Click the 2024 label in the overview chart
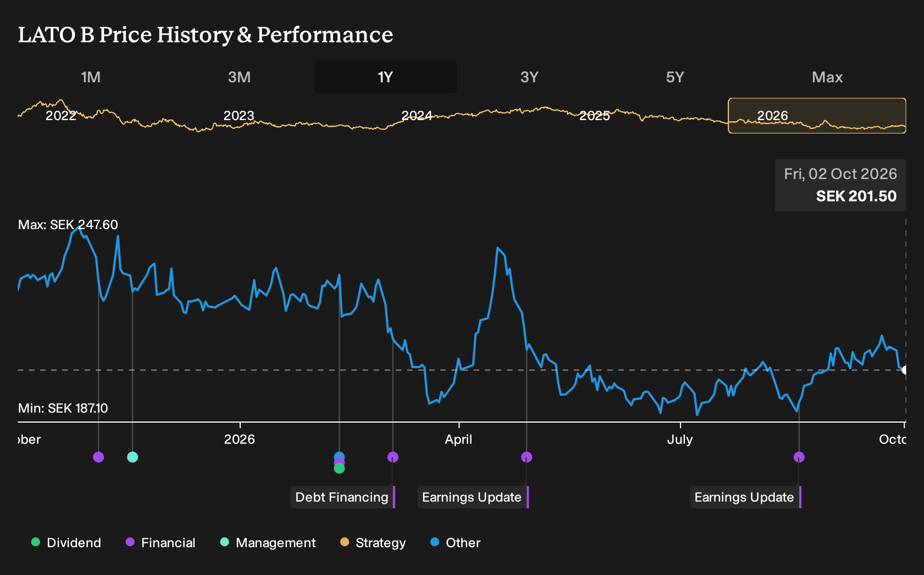Screen dimensions: 924x575 tap(417, 116)
